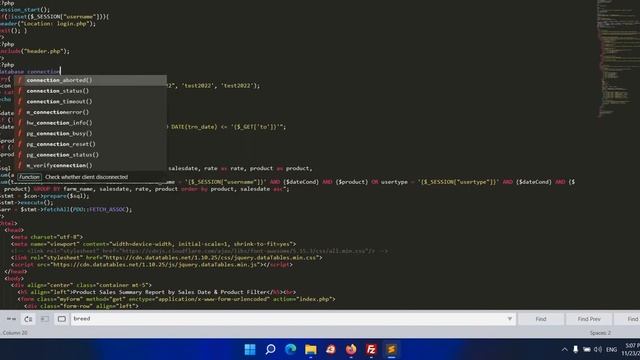Click the battery tray icon

(x=587, y=349)
